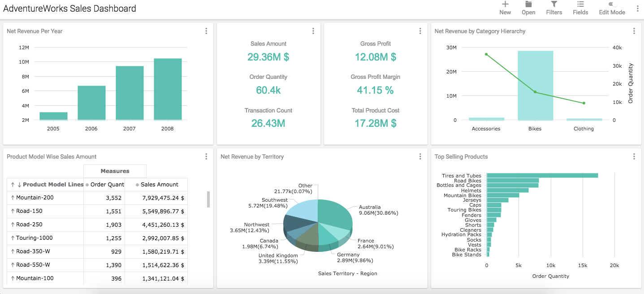Open the dashboard's top-right kebab menu
Screen dimensions: 644x294
(x=637, y=9)
